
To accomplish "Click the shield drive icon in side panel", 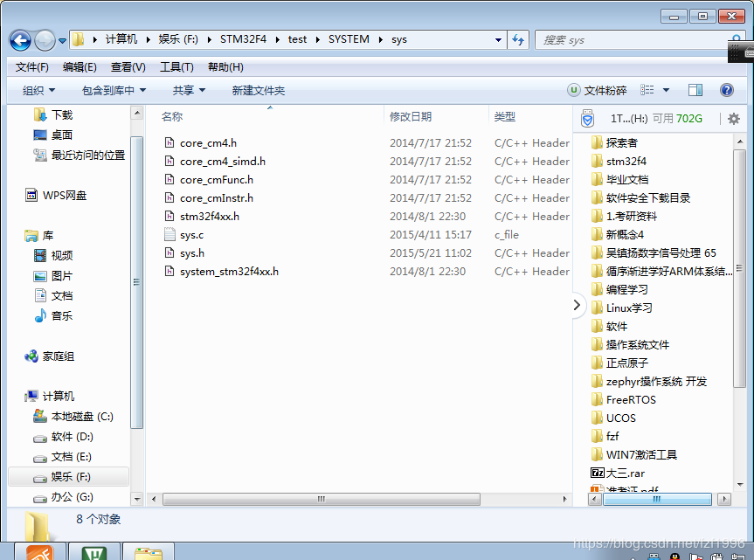I will click(x=587, y=118).
